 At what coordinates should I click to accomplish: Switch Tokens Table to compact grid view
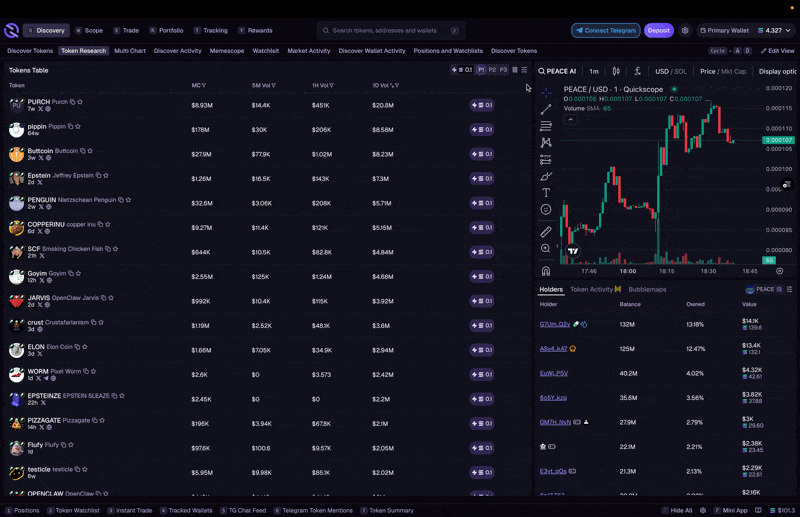tap(515, 70)
